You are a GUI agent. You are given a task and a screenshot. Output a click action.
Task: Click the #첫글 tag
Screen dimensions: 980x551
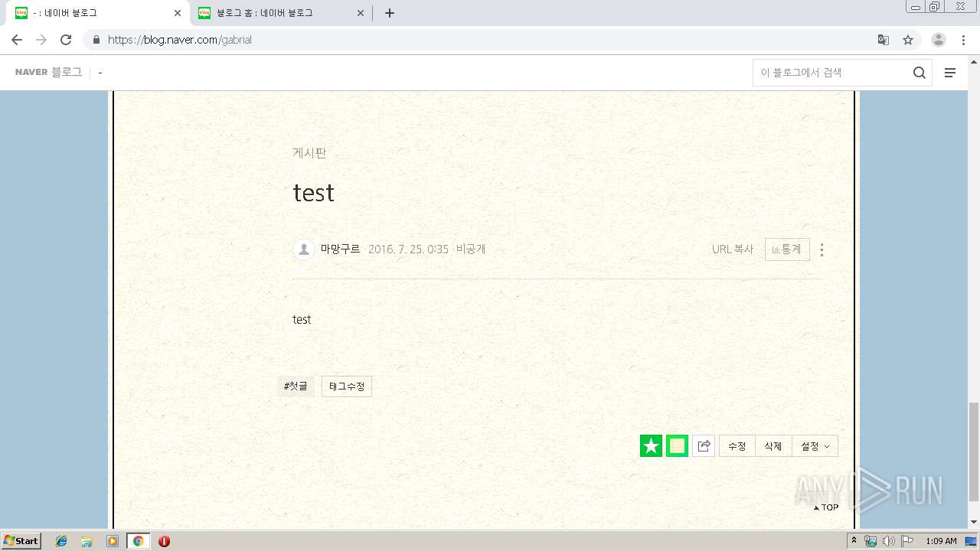(296, 386)
